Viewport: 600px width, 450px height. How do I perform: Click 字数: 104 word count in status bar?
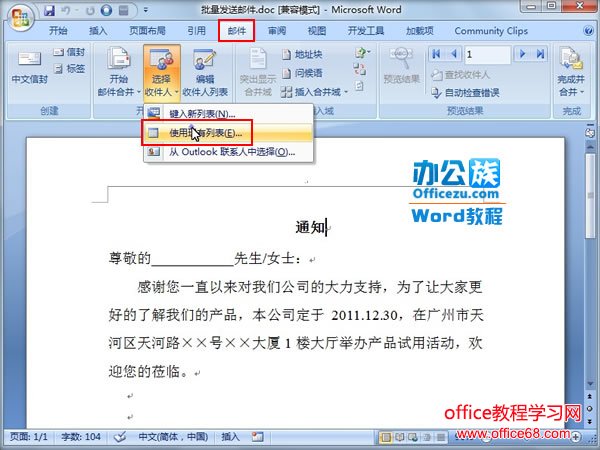(81, 437)
